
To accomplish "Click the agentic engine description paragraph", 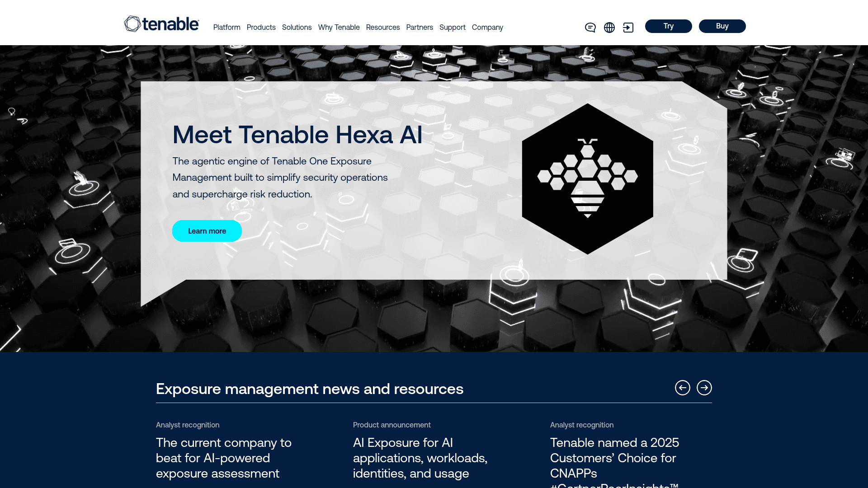I will coord(280,178).
